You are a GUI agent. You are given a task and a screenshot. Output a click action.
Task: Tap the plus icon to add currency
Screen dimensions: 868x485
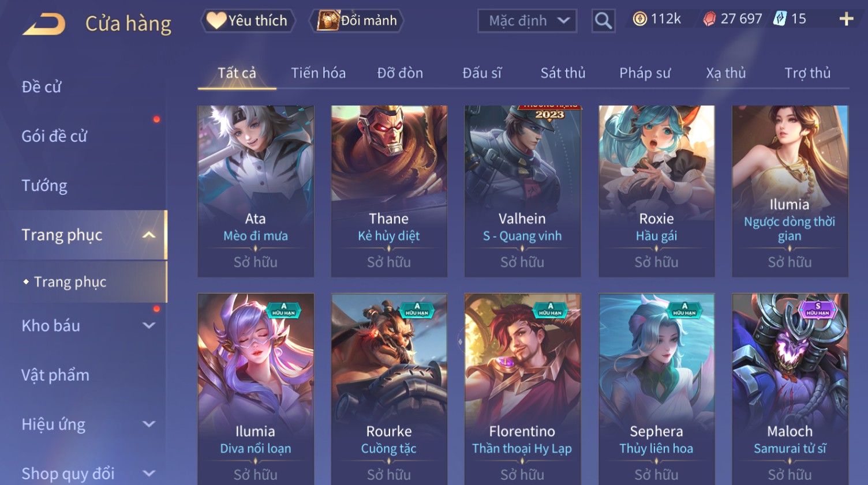tap(846, 19)
